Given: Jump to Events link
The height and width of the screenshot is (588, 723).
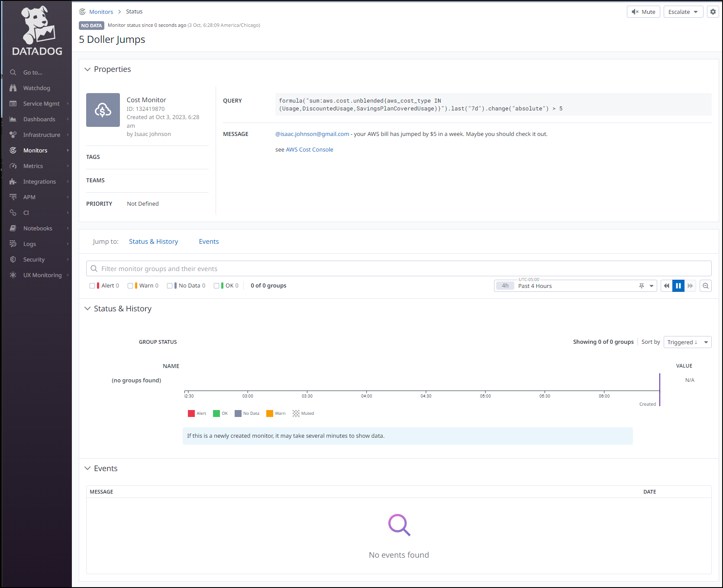Looking at the screenshot, I should pyautogui.click(x=209, y=242).
